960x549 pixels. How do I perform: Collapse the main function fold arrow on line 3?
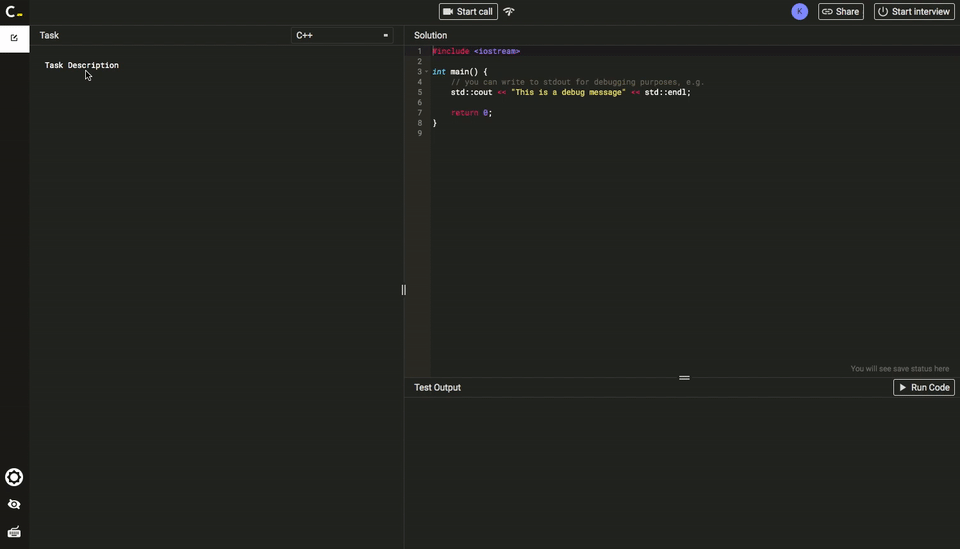[427, 72]
